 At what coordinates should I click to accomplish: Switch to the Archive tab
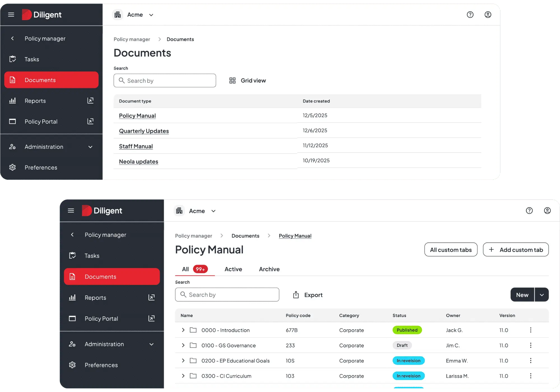point(269,269)
